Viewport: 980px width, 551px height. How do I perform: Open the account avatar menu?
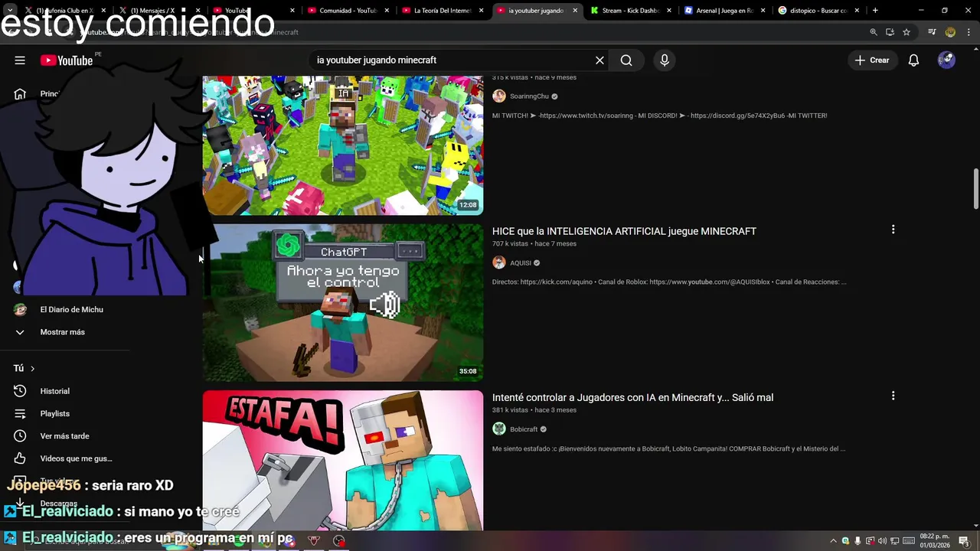point(946,60)
